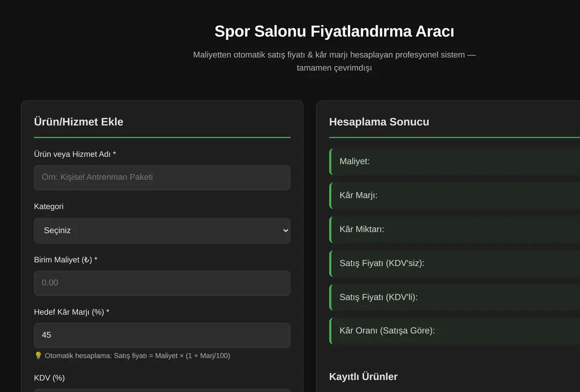Click the Ürün veya Hizmet Adı input field
580x392 pixels.
coord(162,177)
